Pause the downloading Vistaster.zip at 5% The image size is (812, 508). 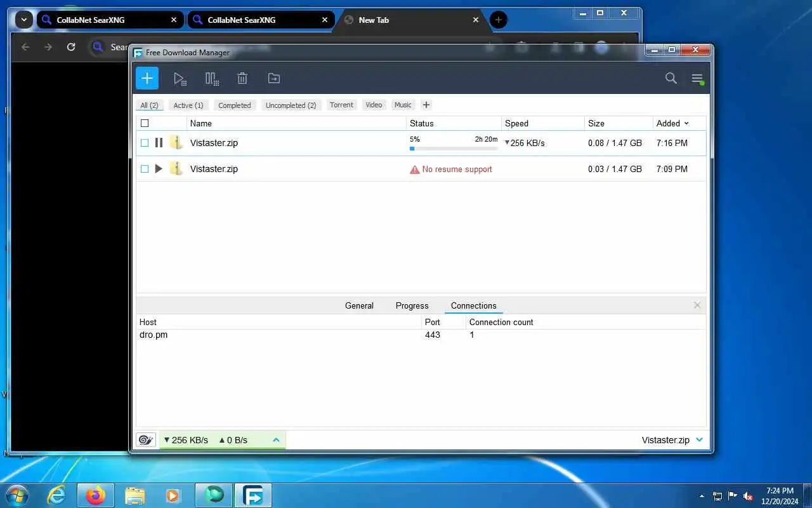point(159,143)
